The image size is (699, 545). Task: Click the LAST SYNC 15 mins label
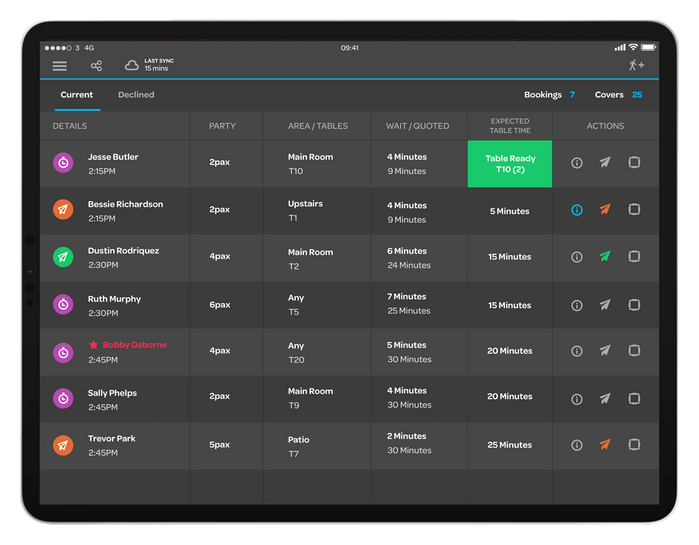(159, 65)
